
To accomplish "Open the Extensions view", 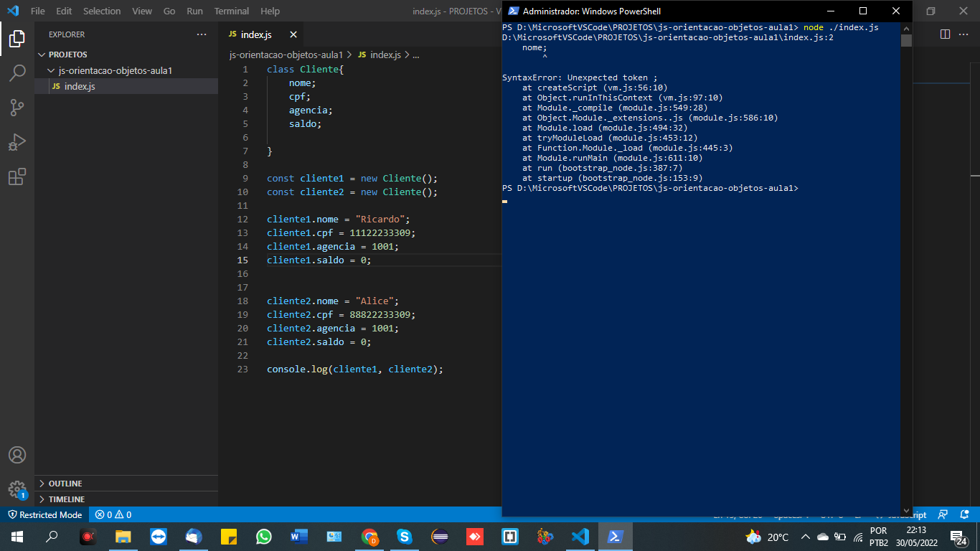I will pos(17,176).
